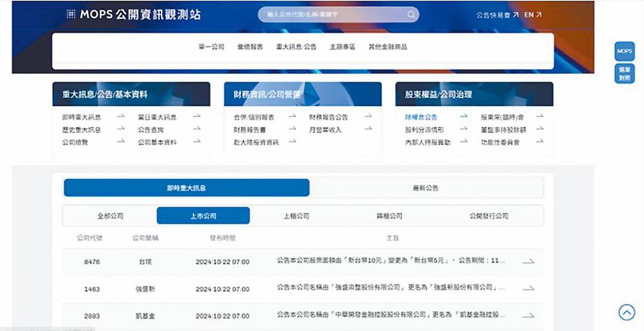Click the scroll-to-top circular arrow icon
This screenshot has width=644, height=331.
[x=626, y=313]
